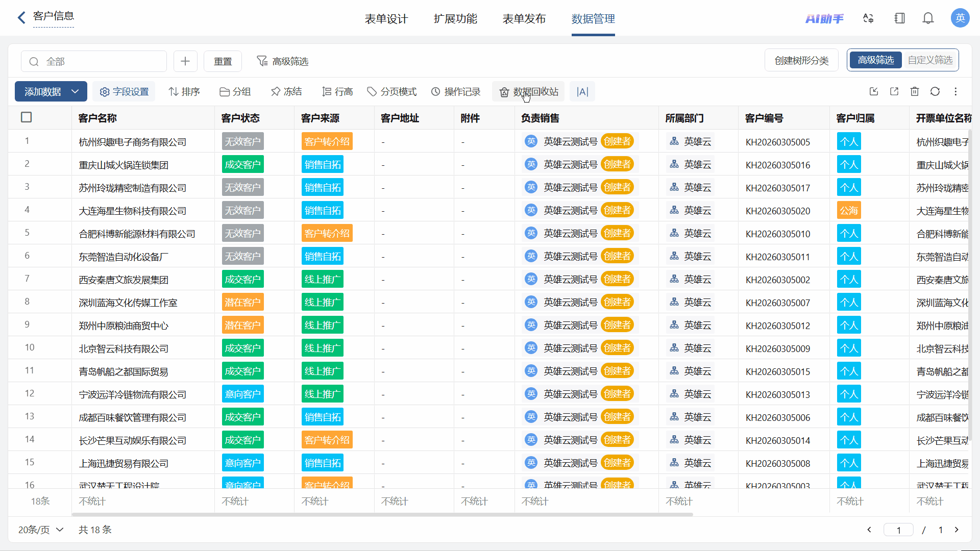The width and height of the screenshot is (980, 551).
Task: Open 字段设置 field settings
Action: coord(125,92)
